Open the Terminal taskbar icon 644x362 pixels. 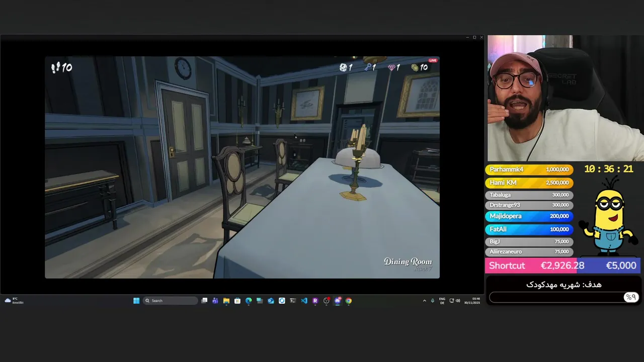[293, 301]
